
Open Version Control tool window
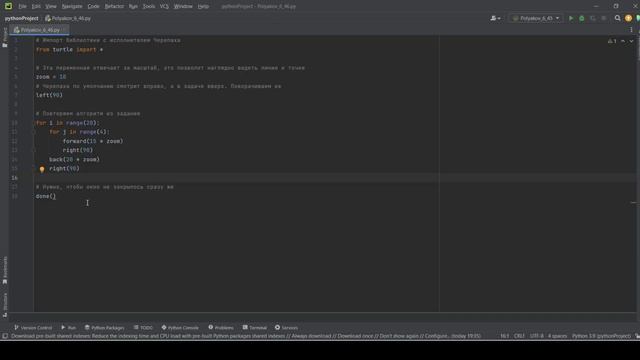point(33,327)
